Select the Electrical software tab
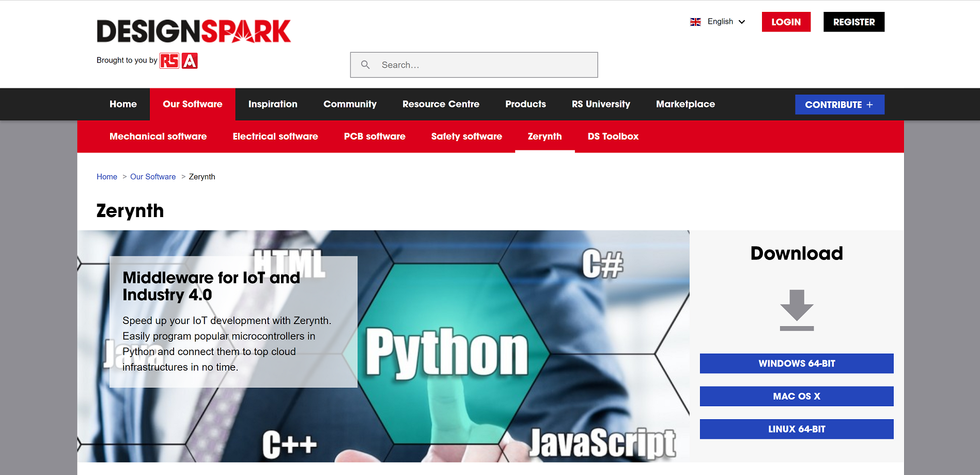Viewport: 980px width, 475px height. point(275,136)
